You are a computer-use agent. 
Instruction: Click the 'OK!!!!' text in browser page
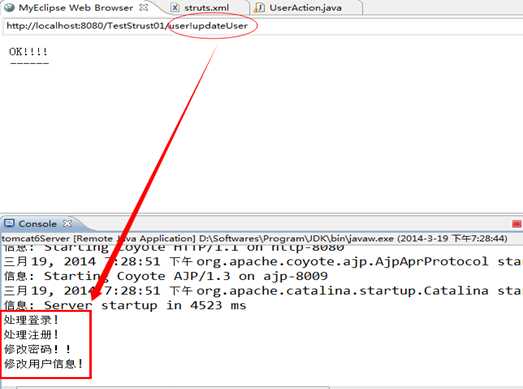point(28,52)
